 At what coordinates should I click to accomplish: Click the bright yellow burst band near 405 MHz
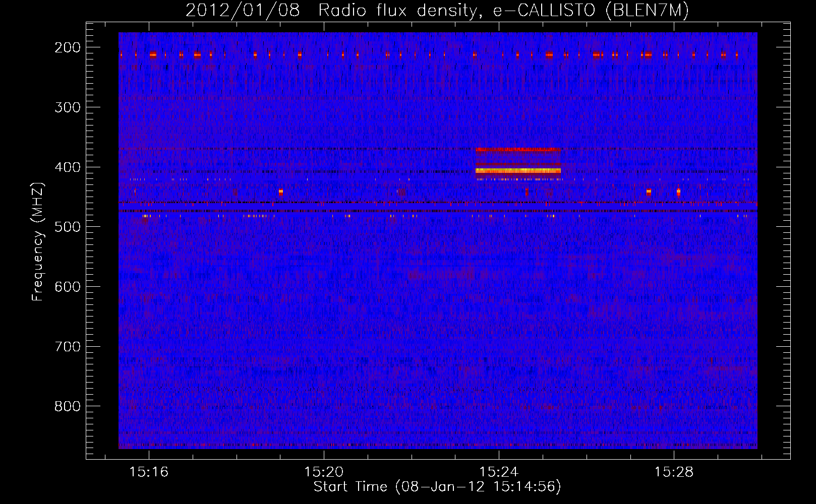pyautogui.click(x=518, y=171)
